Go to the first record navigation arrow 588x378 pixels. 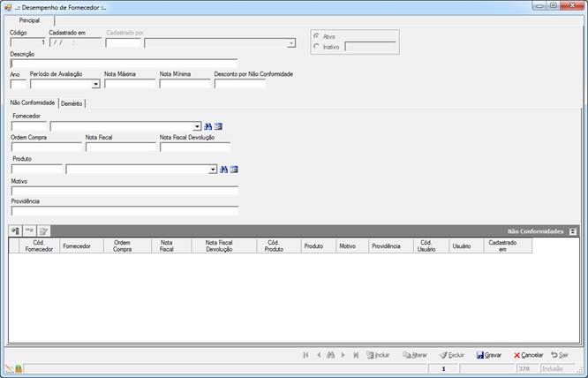[x=305, y=355]
